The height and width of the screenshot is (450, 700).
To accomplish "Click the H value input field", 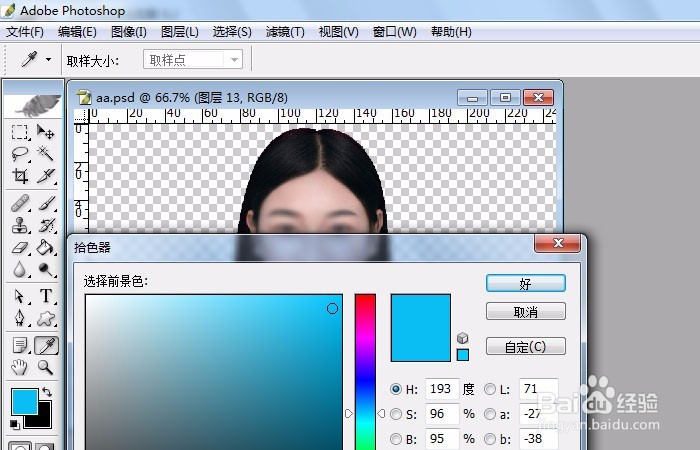I will pyautogui.click(x=442, y=389).
